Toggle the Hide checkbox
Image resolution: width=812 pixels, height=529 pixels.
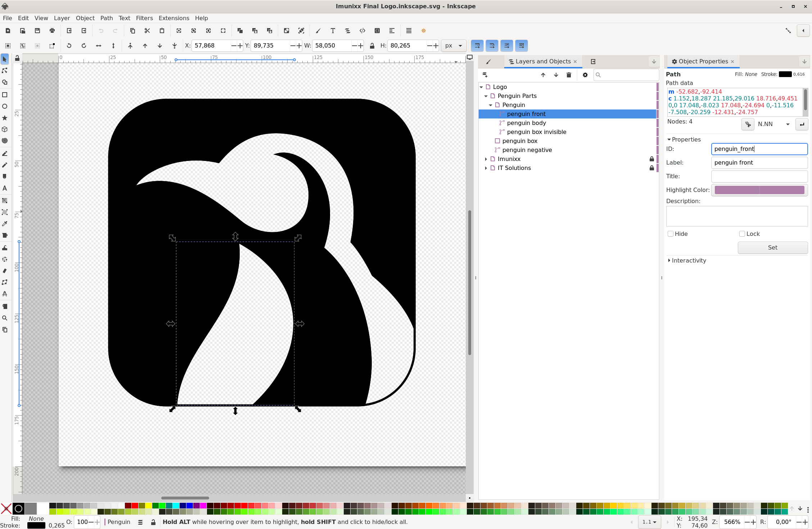click(x=671, y=234)
